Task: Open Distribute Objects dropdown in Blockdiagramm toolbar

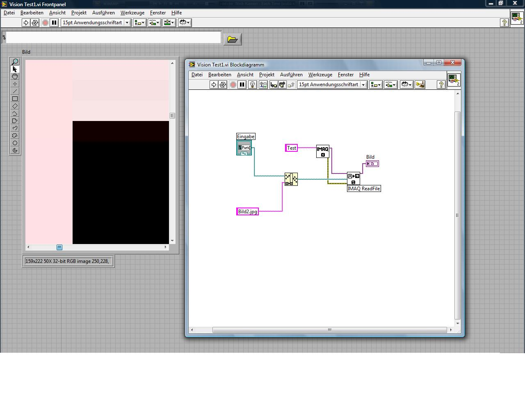Action: pos(390,84)
